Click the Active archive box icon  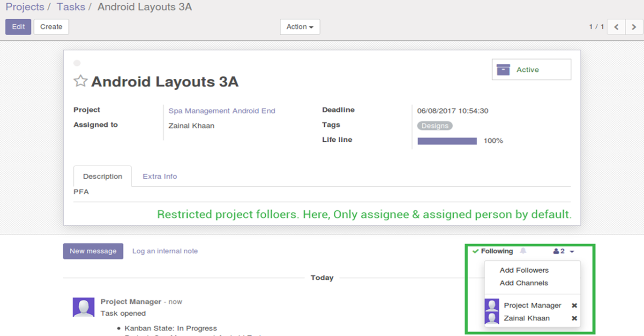point(503,70)
